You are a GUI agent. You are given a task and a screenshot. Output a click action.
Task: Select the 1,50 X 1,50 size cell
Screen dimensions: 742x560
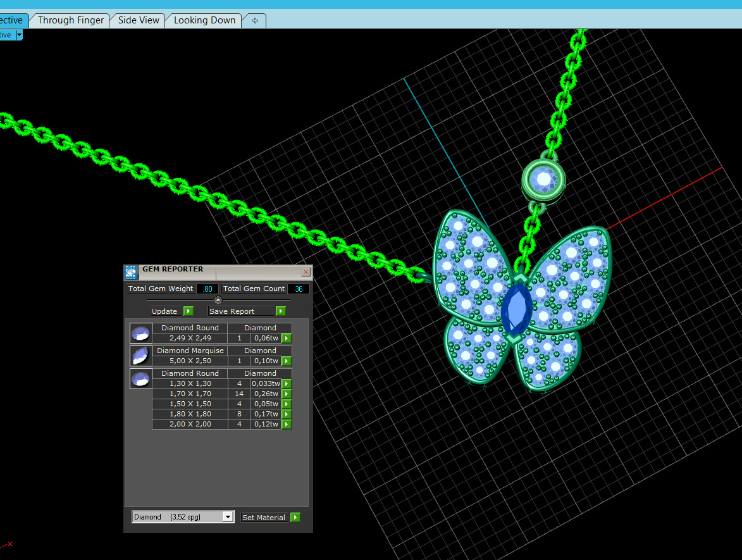pos(190,404)
